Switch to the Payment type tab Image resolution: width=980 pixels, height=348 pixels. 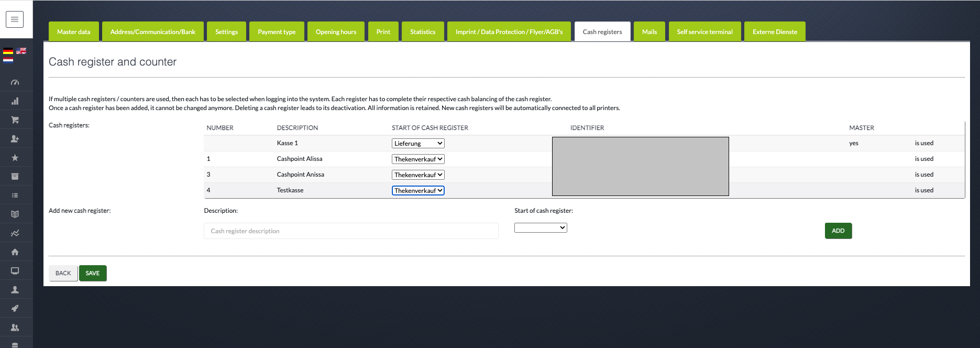click(x=277, y=32)
